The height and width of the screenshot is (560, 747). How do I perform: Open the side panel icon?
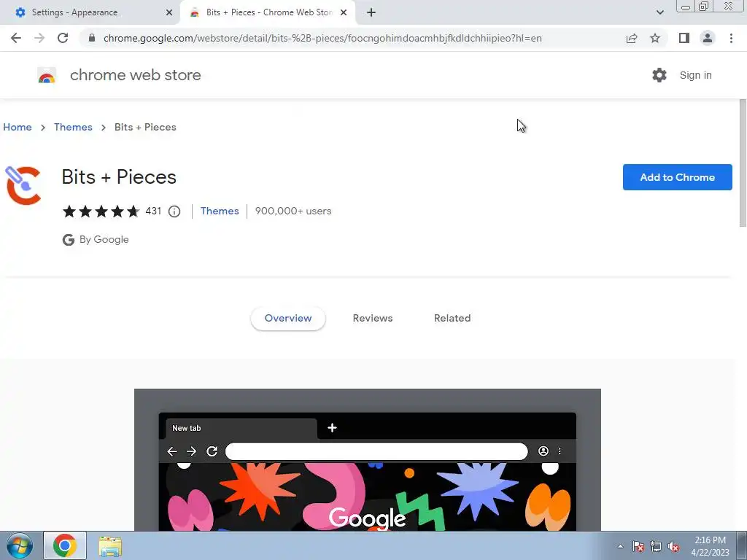[684, 38]
